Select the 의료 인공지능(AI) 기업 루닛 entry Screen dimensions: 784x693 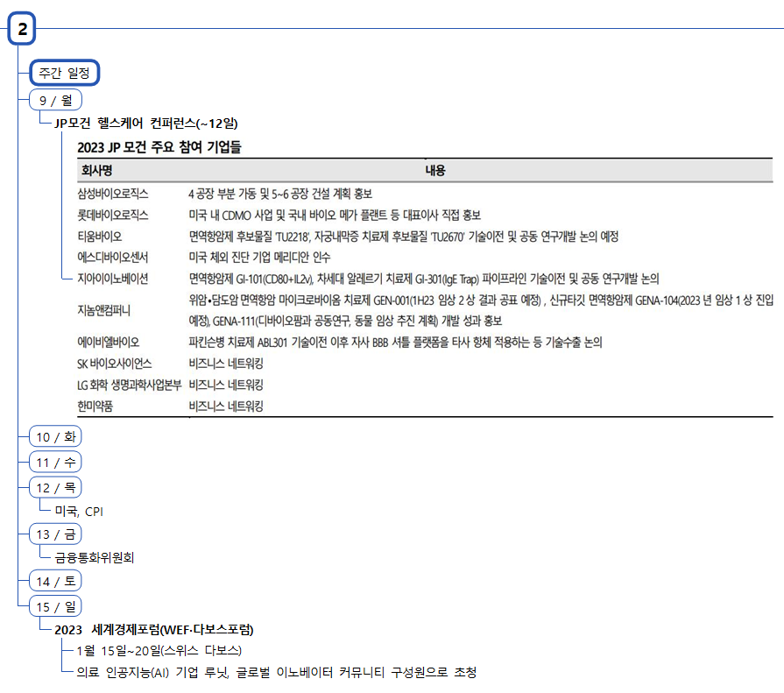click(277, 672)
